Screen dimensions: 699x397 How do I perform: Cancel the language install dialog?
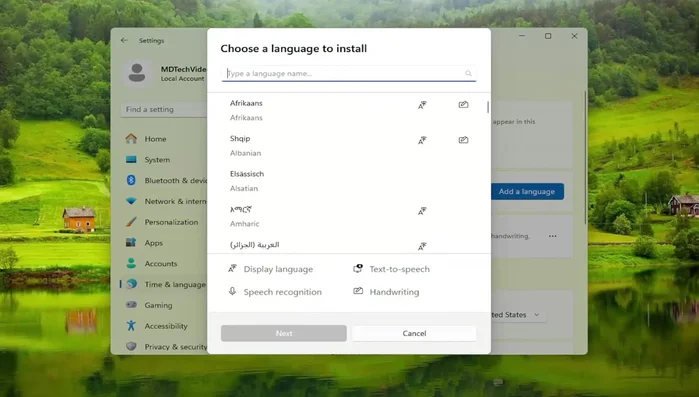click(x=414, y=333)
